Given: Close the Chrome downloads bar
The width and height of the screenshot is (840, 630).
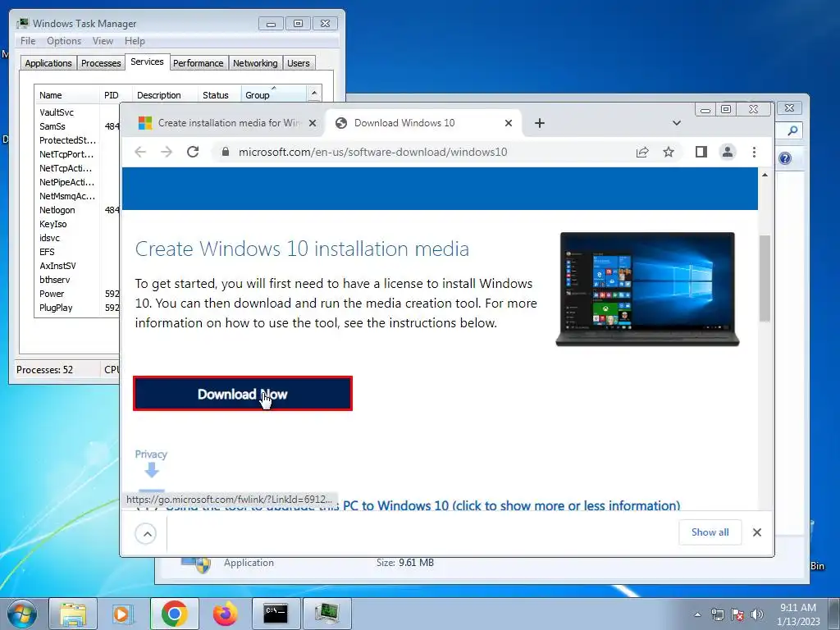Looking at the screenshot, I should [x=757, y=532].
